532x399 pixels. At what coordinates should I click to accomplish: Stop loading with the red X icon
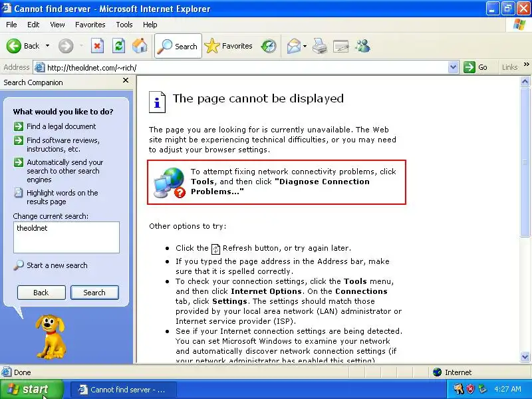97,46
